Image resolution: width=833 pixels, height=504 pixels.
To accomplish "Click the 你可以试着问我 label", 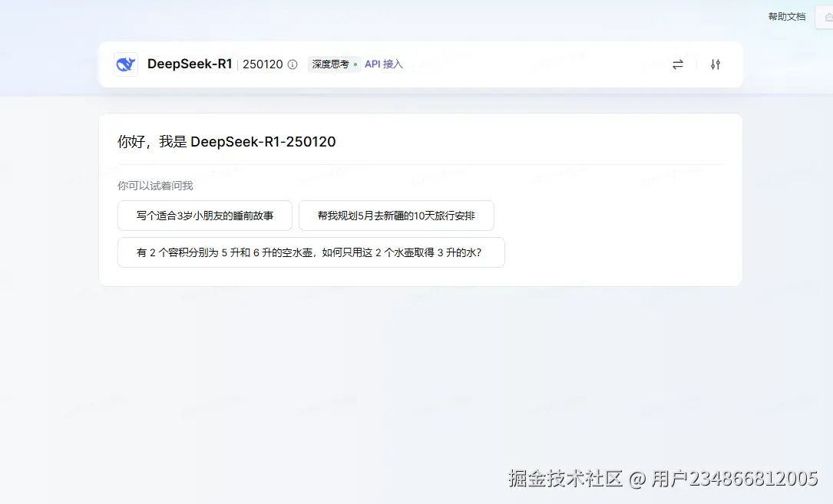I will click(x=155, y=186).
